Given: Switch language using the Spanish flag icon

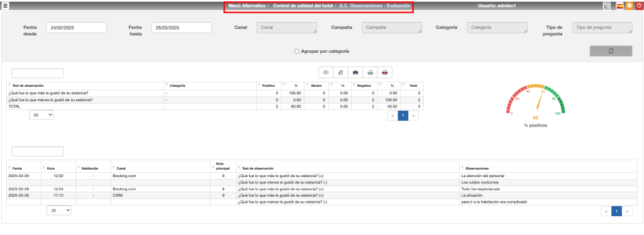Looking at the screenshot, I should (619, 6).
